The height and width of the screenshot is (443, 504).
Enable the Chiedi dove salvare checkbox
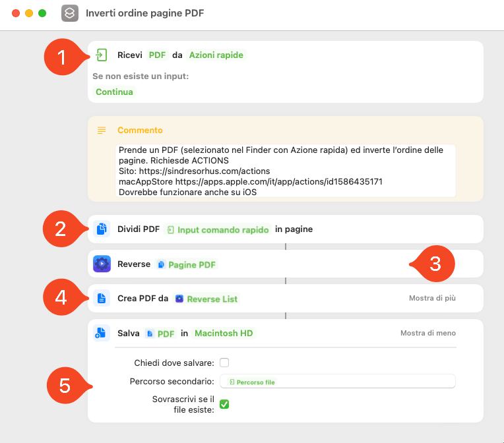click(x=224, y=363)
